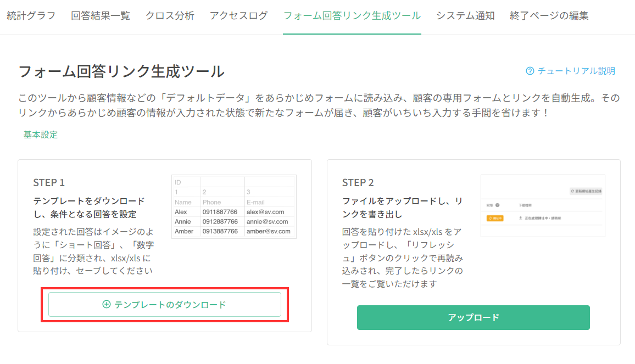Click the STEP 1 sample spreadsheet thumbnail
Viewport: 635px width, 364px height.
(x=234, y=206)
